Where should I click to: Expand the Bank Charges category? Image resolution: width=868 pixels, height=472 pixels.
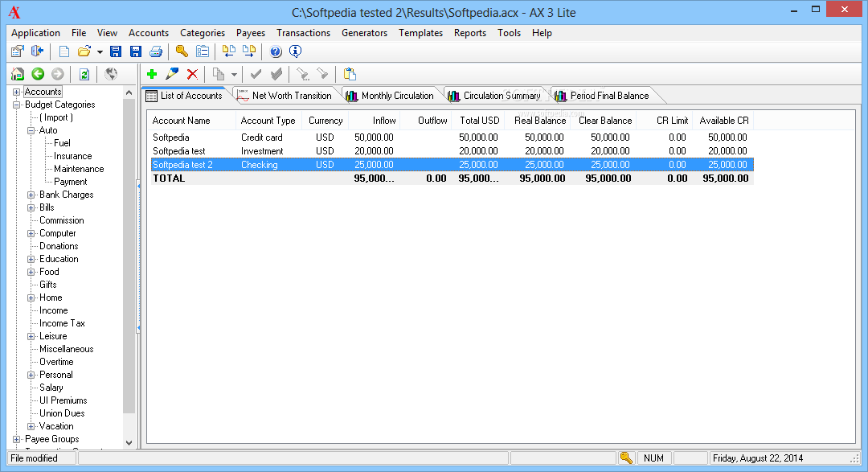coord(31,195)
